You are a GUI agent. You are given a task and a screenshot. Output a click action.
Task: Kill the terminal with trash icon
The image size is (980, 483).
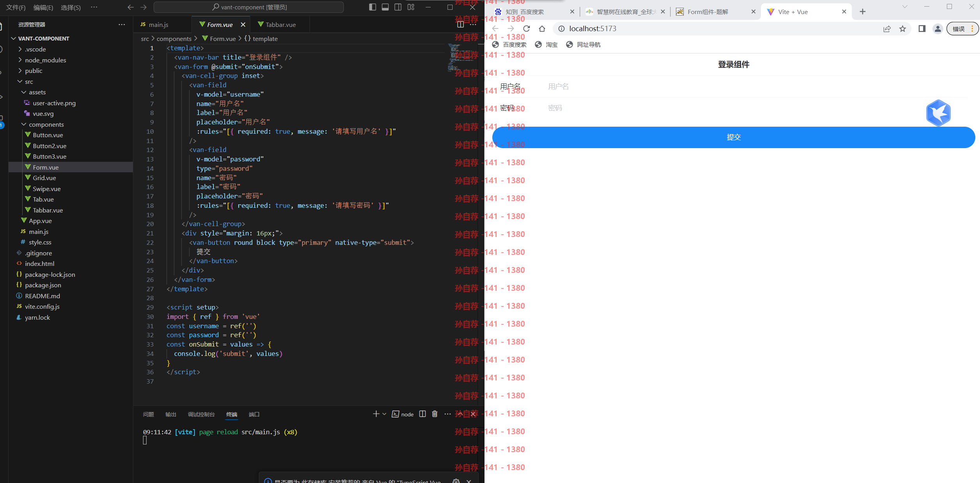(x=435, y=414)
